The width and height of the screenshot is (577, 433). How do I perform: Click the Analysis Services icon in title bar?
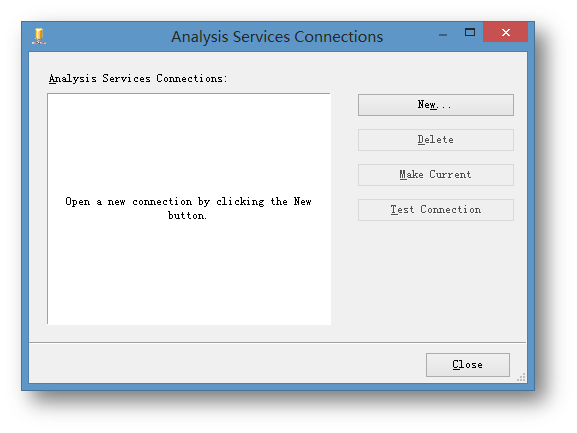(39, 36)
